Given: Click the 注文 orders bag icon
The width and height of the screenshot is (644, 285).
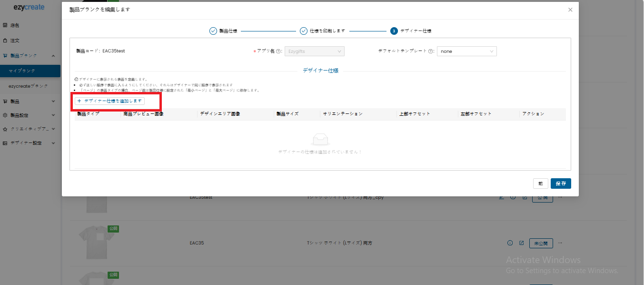Looking at the screenshot, I should coord(5,41).
